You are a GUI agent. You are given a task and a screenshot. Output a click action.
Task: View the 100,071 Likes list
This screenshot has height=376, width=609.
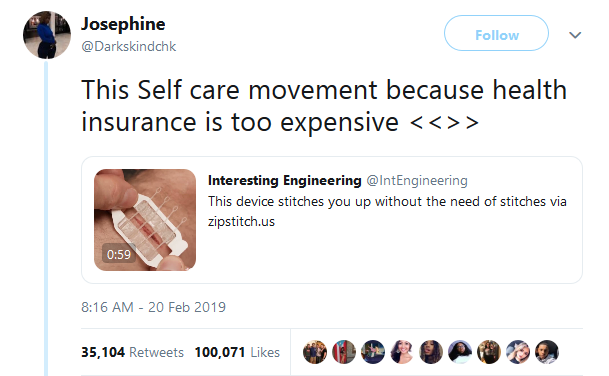pos(237,352)
